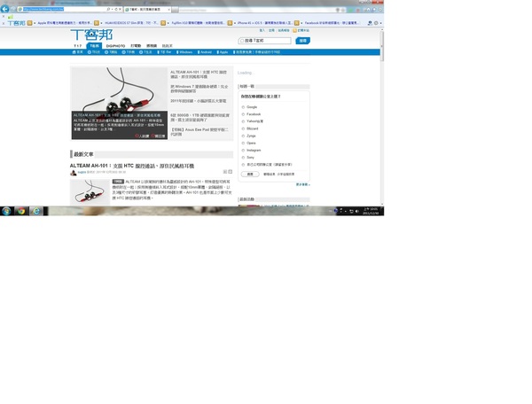The height and width of the screenshot is (404, 532).
Task: Submit the poll vote button
Action: 250,175
